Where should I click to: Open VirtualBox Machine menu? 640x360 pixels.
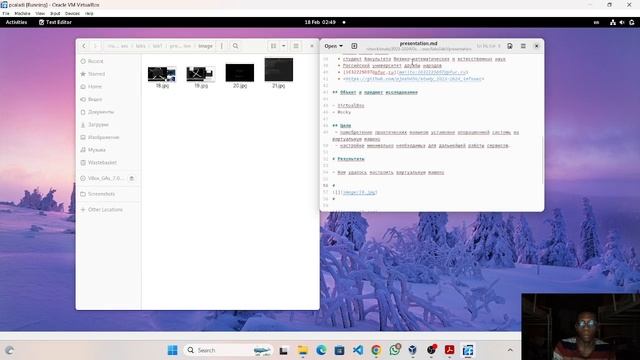click(x=22, y=13)
